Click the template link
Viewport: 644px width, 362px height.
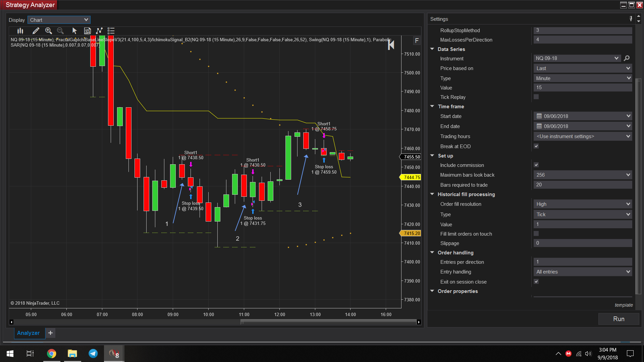point(624,305)
